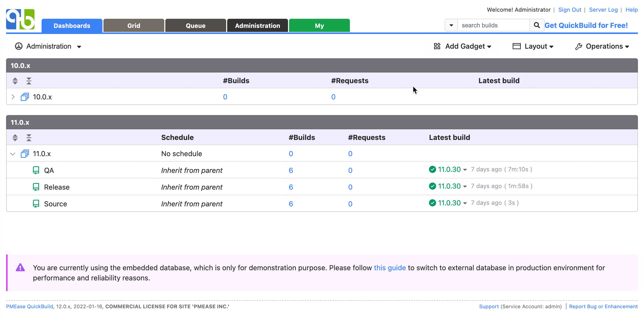Expand the 10.0.x tree row

[13, 97]
